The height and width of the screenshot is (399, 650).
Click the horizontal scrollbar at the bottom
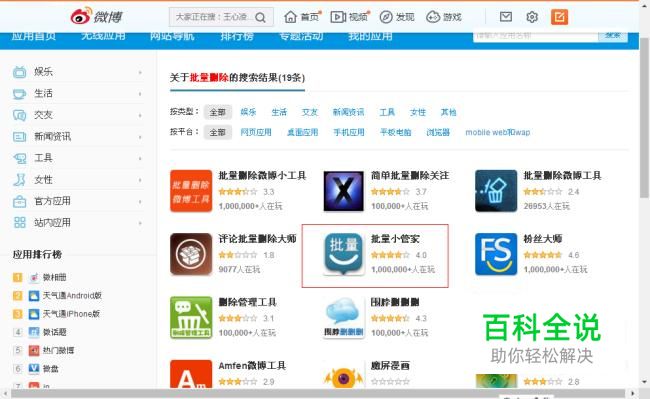317,393
